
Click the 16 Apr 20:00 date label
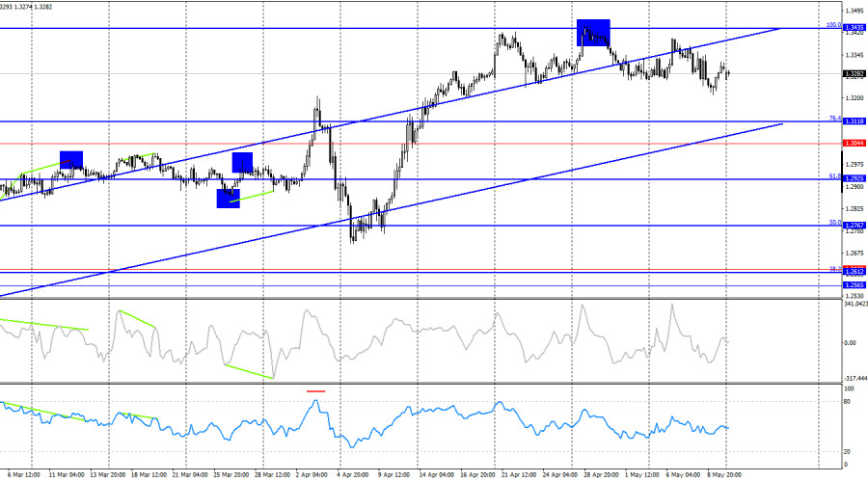477,475
